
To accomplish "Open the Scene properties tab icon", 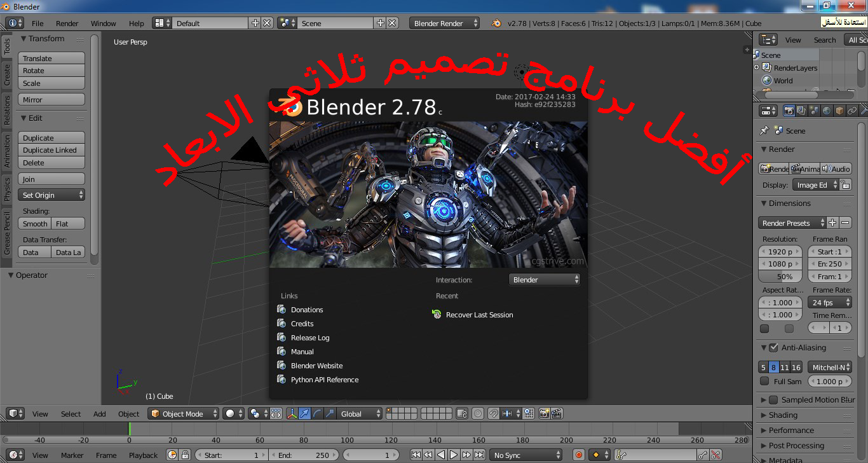I will [814, 111].
